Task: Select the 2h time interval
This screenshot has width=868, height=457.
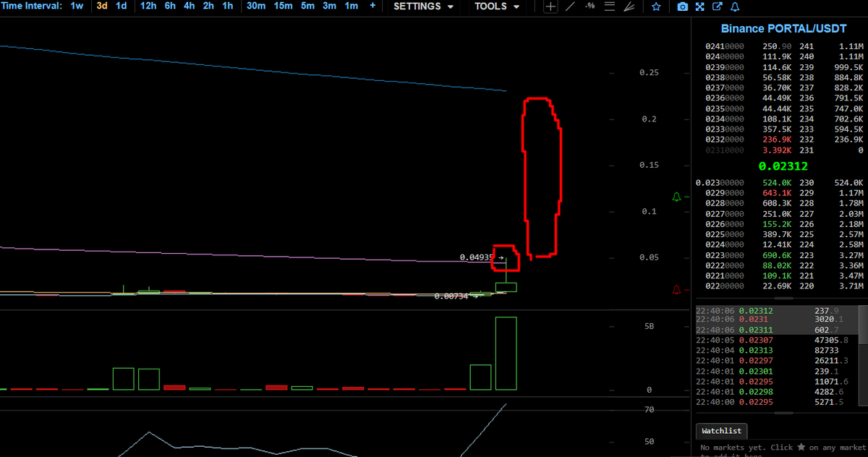Action: [x=208, y=6]
